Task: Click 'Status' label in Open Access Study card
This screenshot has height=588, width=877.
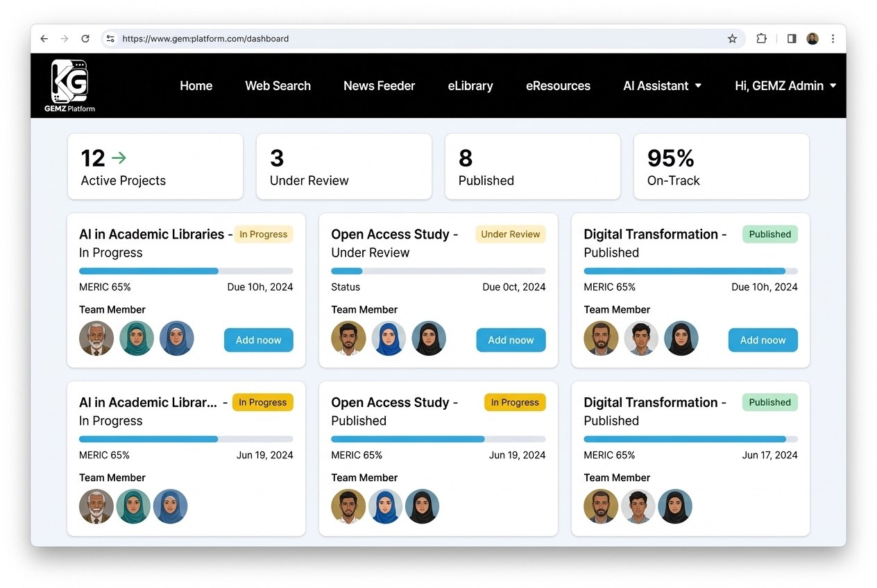Action: pyautogui.click(x=346, y=287)
